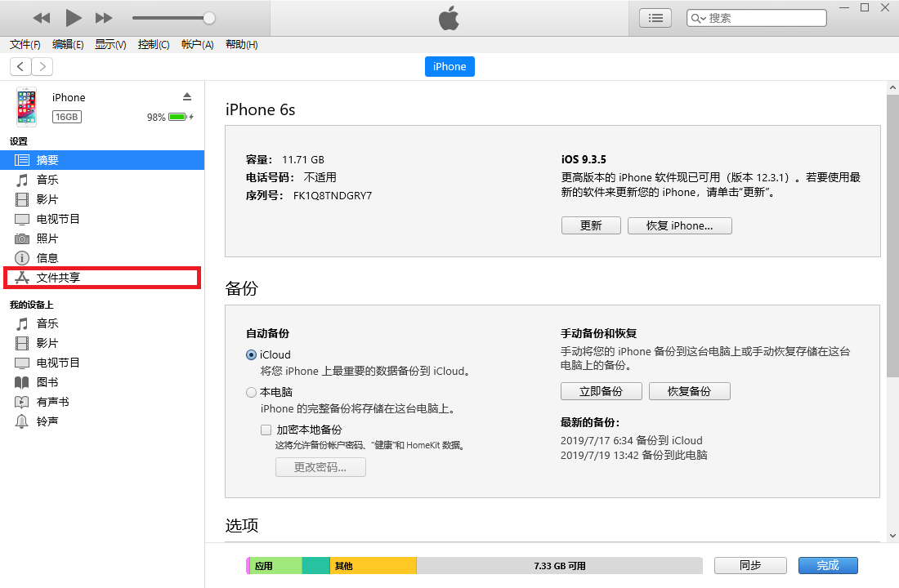Click the 16GB capacity badge
This screenshot has height=588, width=899.
67,117
